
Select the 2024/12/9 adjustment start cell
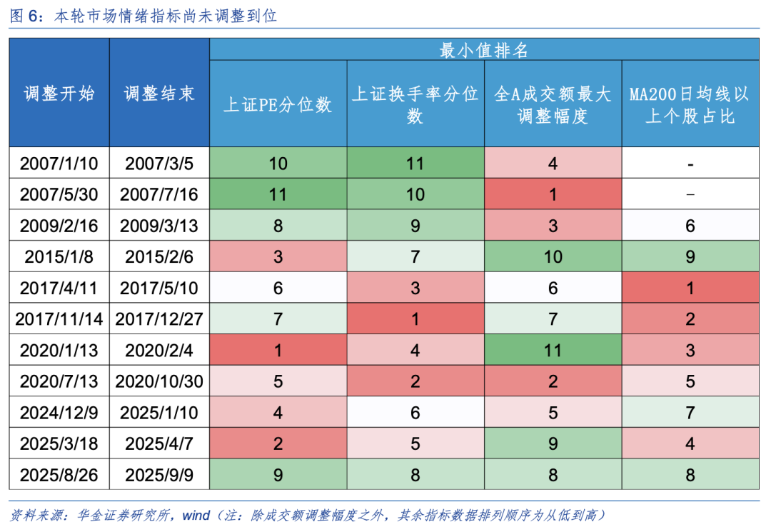coord(59,412)
